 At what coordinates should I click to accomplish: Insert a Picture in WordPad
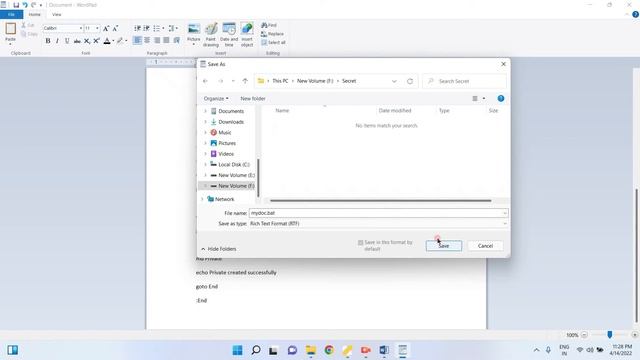(193, 33)
